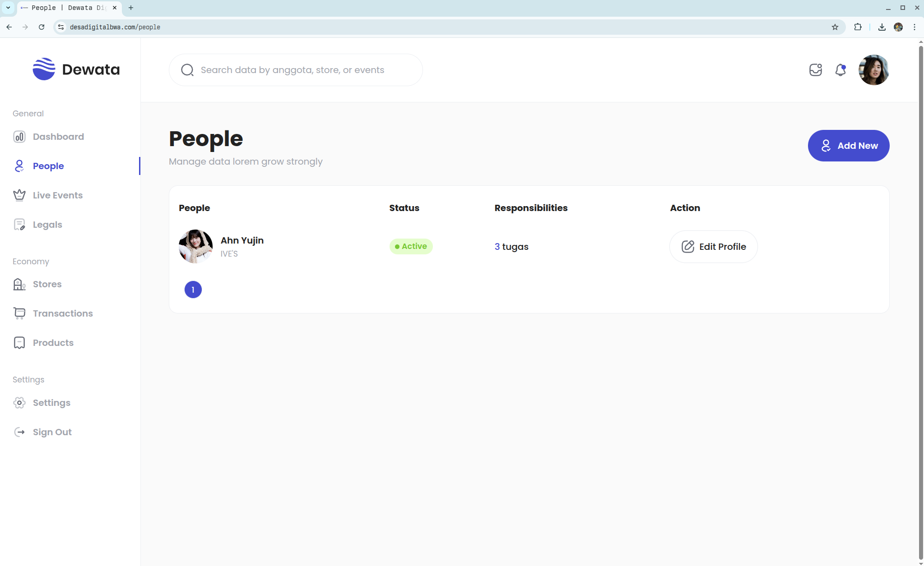This screenshot has width=924, height=566.
Task: Bookmark this page with star icon
Action: coord(835,27)
